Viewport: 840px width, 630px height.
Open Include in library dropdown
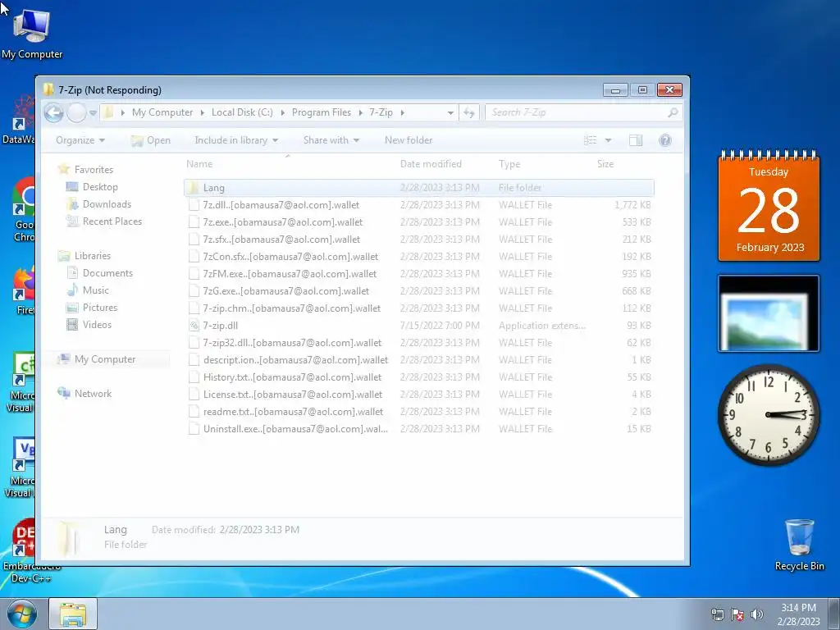tap(236, 140)
